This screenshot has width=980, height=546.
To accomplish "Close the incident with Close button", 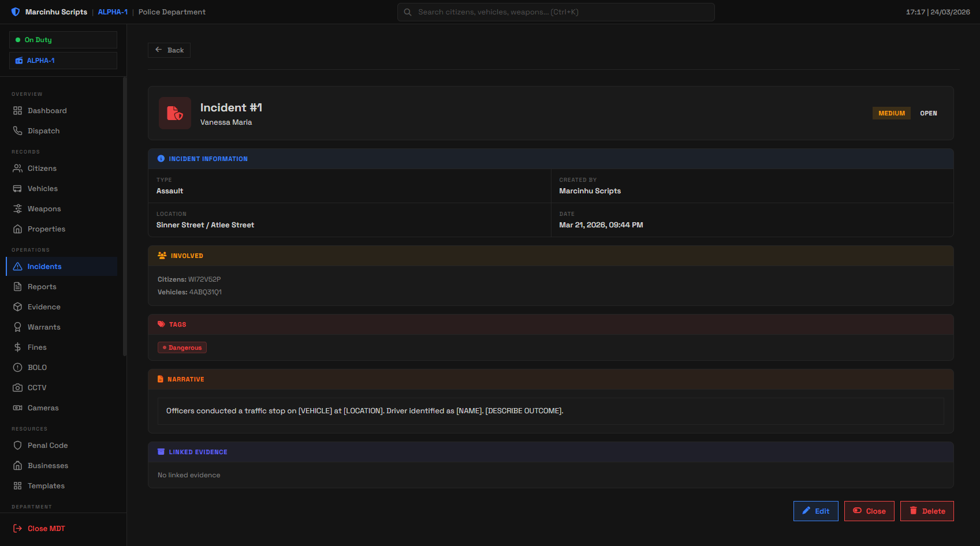I will click(x=869, y=511).
